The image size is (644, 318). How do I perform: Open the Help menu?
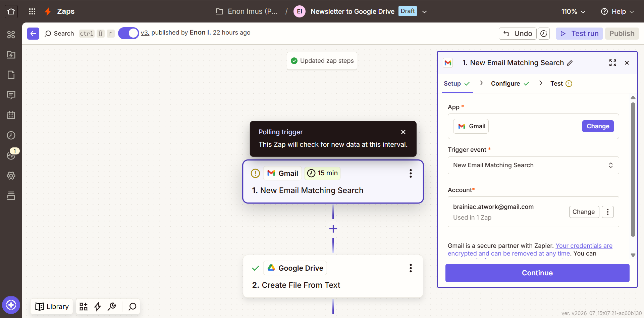coord(617,11)
